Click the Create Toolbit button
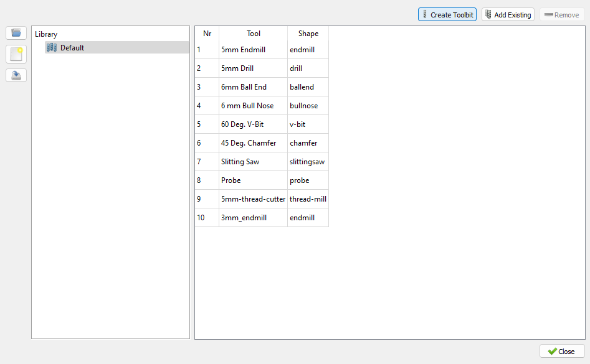Viewport: 590px width, 364px height. tap(447, 15)
